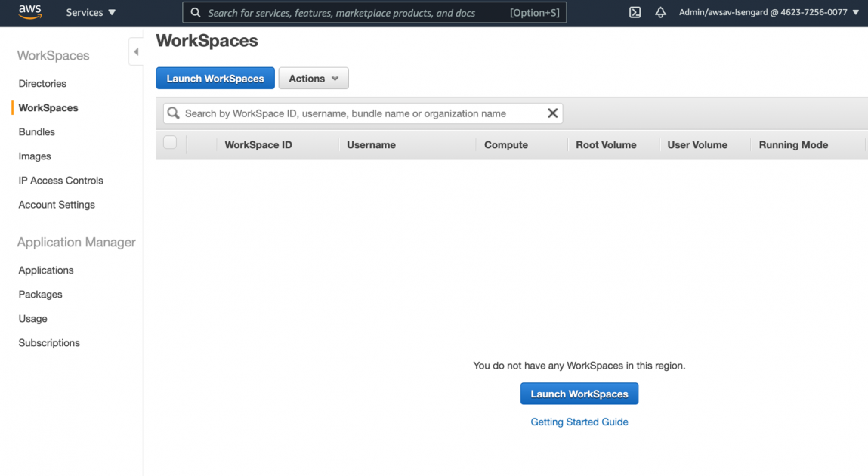
Task: Open Applications under Application Manager
Action: coord(46,270)
